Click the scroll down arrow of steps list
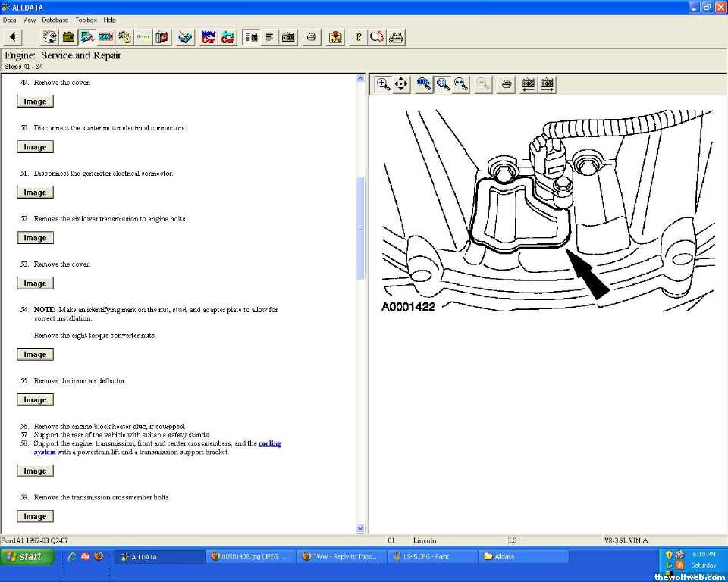 click(x=360, y=528)
